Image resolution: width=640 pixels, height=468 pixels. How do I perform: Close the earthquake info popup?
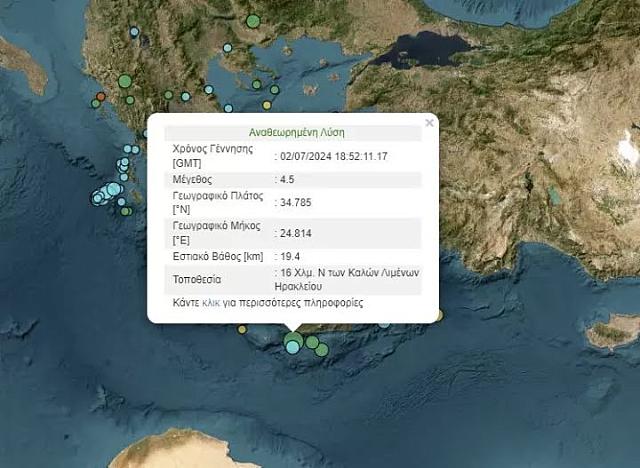tap(429, 122)
